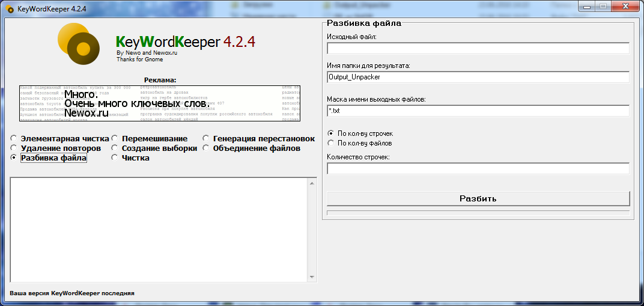Screen dimensions: 644x306
Task: Choose the Объединение файлов option
Action: point(206,148)
